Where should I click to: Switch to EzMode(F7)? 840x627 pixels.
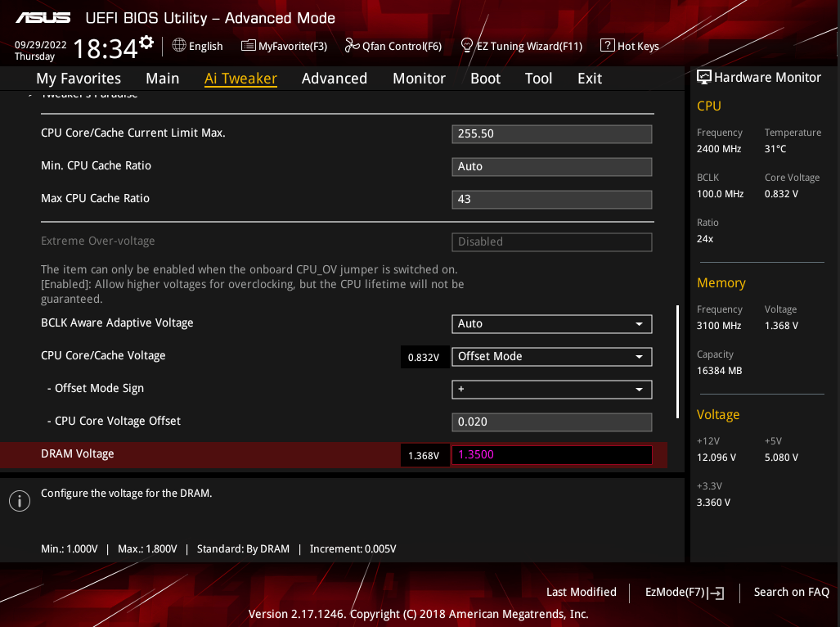pyautogui.click(x=675, y=592)
